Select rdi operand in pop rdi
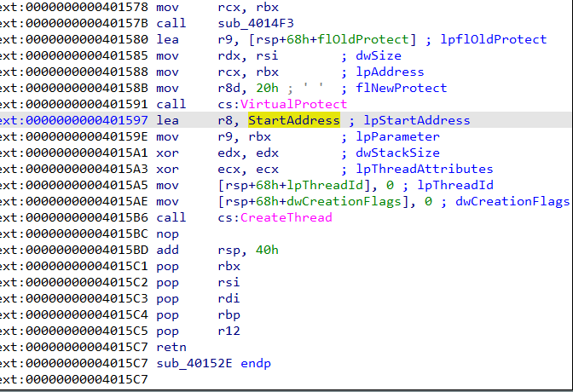This screenshot has height=392, width=573. [229, 298]
